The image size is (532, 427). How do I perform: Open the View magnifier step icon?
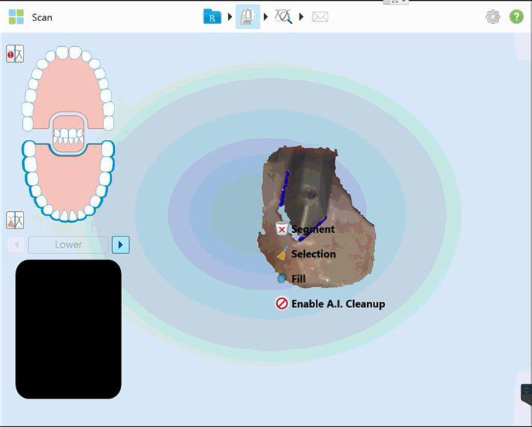click(283, 17)
